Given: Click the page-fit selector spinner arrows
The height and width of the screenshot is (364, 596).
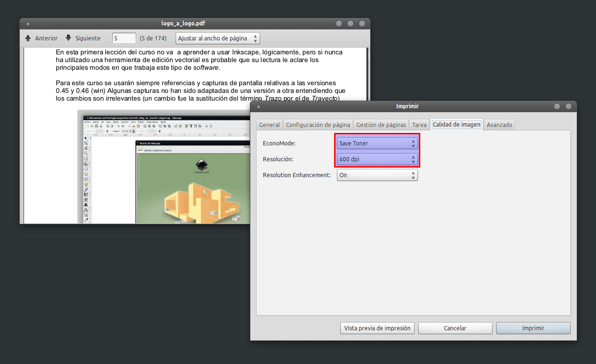Looking at the screenshot, I should (256, 38).
